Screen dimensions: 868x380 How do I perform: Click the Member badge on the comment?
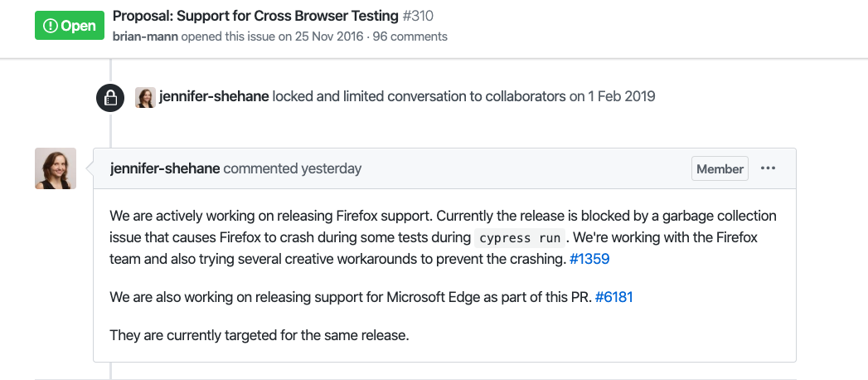(x=720, y=168)
